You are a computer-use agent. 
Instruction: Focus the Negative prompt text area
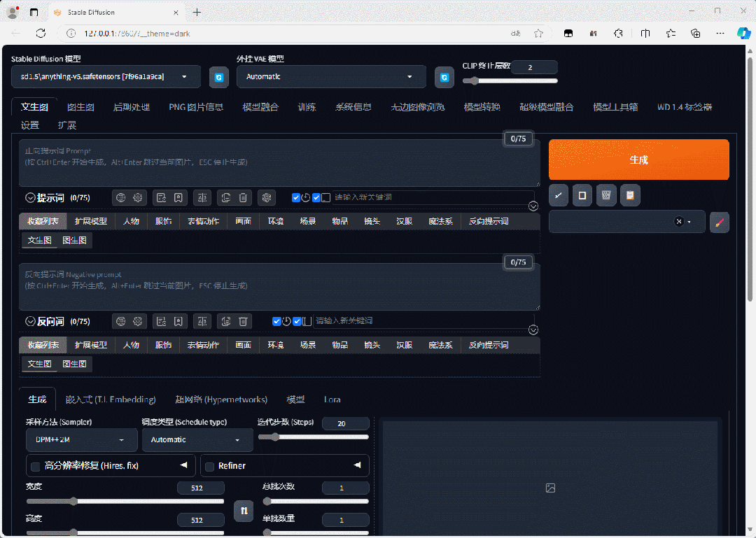279,286
